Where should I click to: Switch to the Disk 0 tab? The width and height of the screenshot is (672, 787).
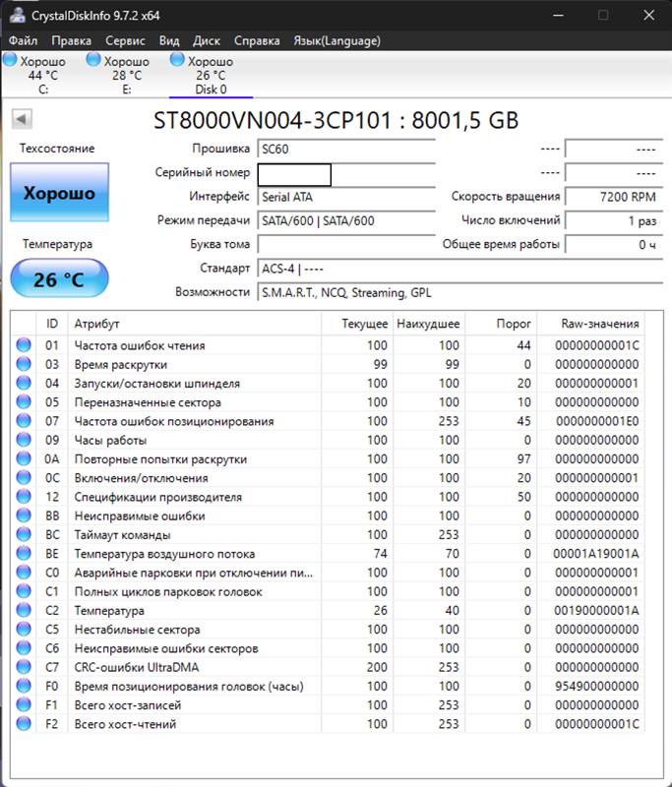pyautogui.click(x=211, y=76)
